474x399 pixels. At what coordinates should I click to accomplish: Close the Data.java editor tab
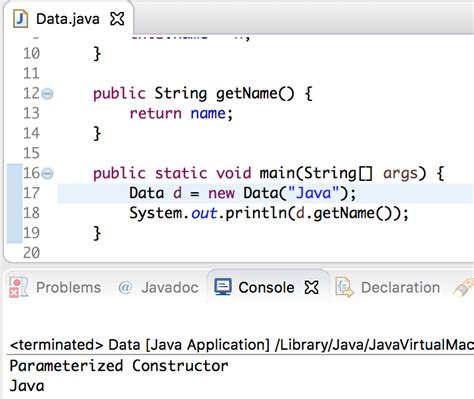(x=117, y=19)
